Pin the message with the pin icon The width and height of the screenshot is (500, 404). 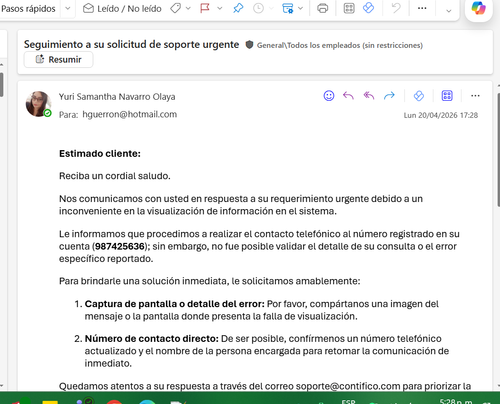coord(238,8)
